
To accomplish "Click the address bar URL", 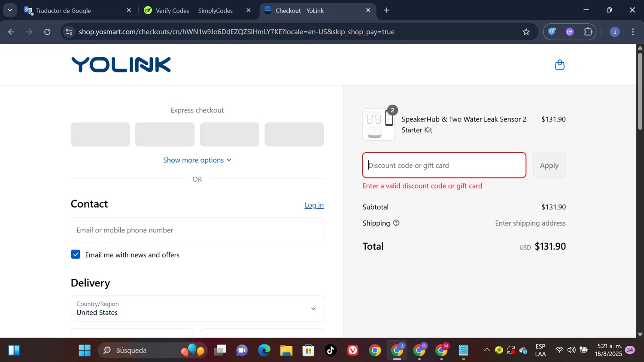I will 237,32.
